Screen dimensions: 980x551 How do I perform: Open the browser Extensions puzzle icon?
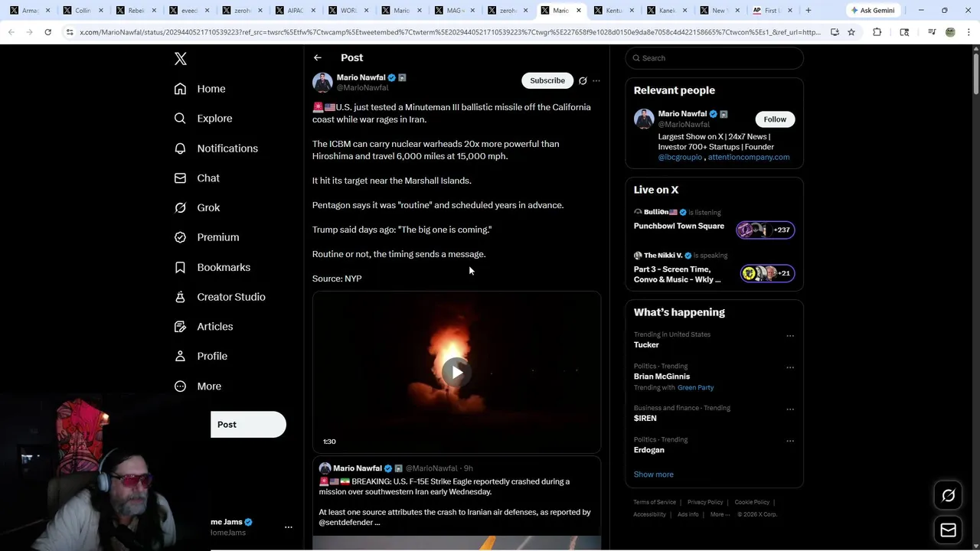point(877,32)
